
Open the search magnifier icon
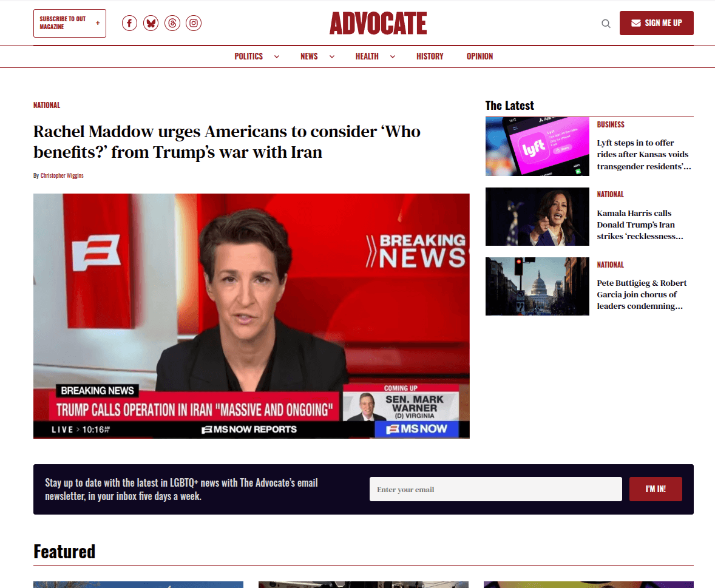[605, 23]
